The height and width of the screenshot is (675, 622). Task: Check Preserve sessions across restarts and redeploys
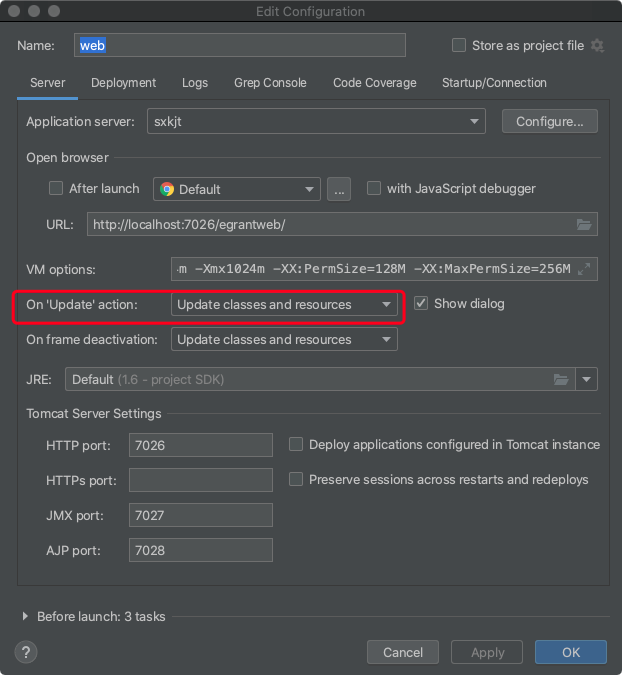(x=296, y=480)
